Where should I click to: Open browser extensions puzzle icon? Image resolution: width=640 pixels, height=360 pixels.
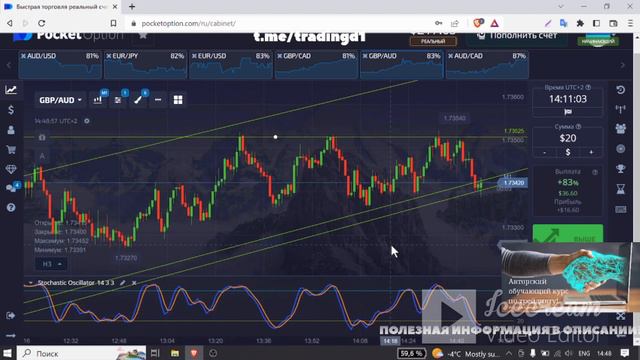pos(580,23)
